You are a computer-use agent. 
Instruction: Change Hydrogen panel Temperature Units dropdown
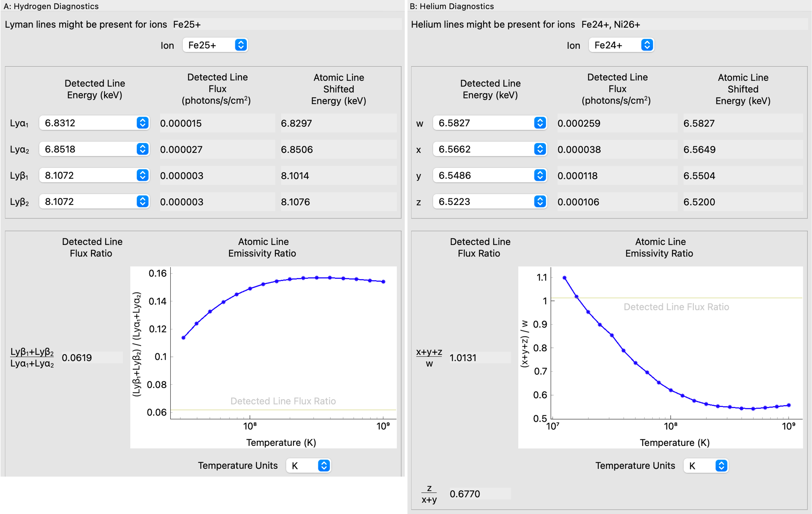point(308,465)
